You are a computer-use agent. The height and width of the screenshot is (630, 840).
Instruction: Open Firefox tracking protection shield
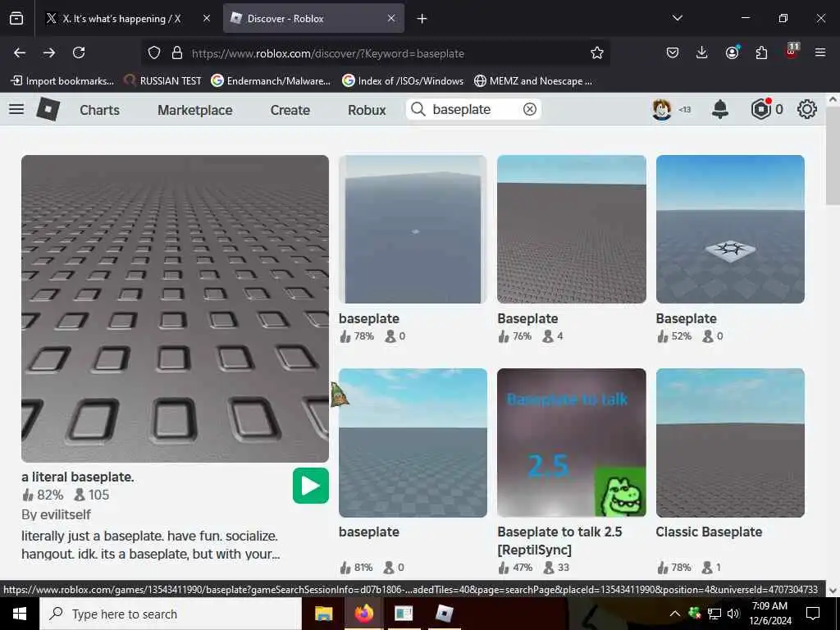click(154, 53)
